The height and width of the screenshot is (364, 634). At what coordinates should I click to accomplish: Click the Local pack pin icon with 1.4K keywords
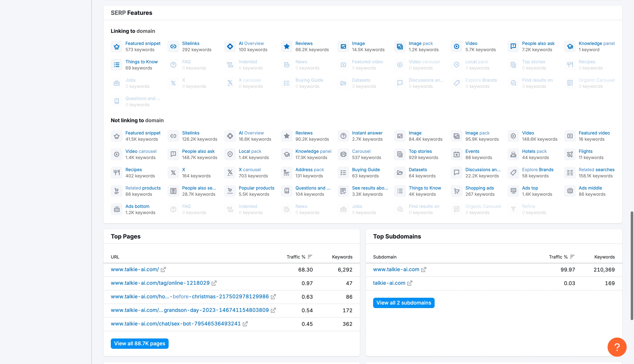click(x=230, y=154)
